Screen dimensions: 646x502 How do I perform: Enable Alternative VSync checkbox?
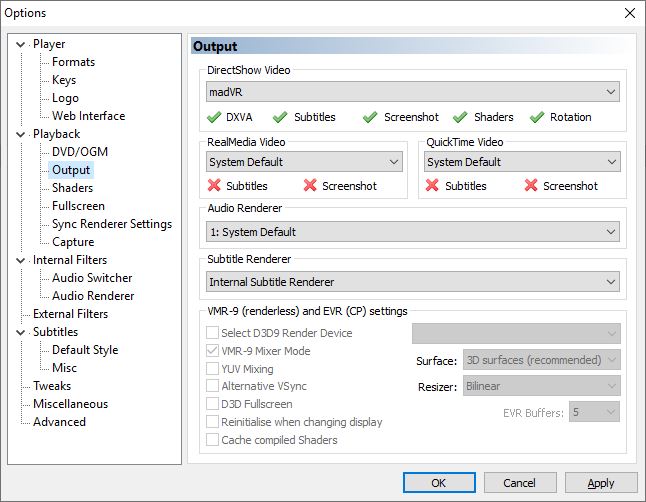212,386
